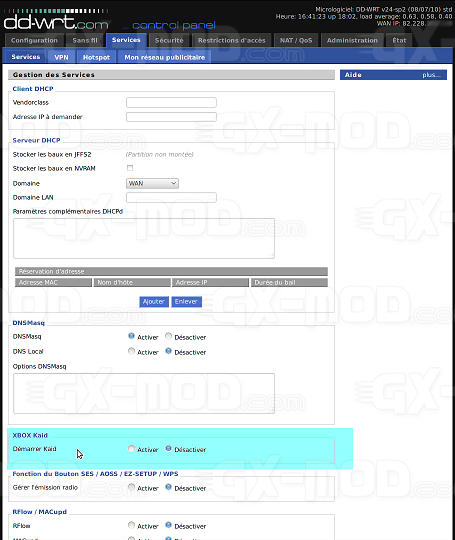The height and width of the screenshot is (540, 455).
Task: Click the Vendorclass input field
Action: pos(171,102)
